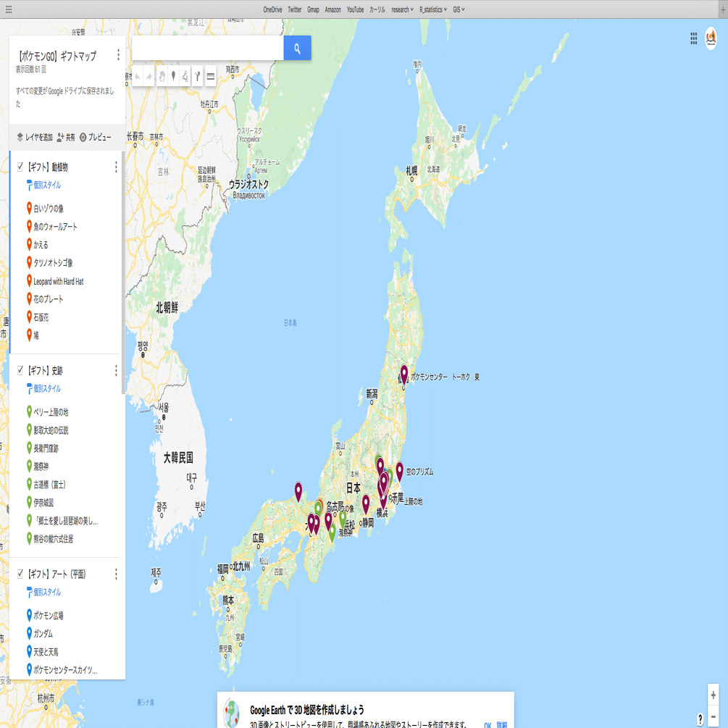Select the add directions tool
The image size is (728, 728).
[x=197, y=76]
